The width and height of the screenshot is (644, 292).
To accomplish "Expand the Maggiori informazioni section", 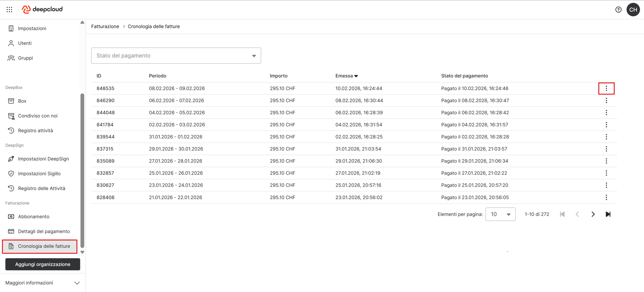I will point(42,283).
